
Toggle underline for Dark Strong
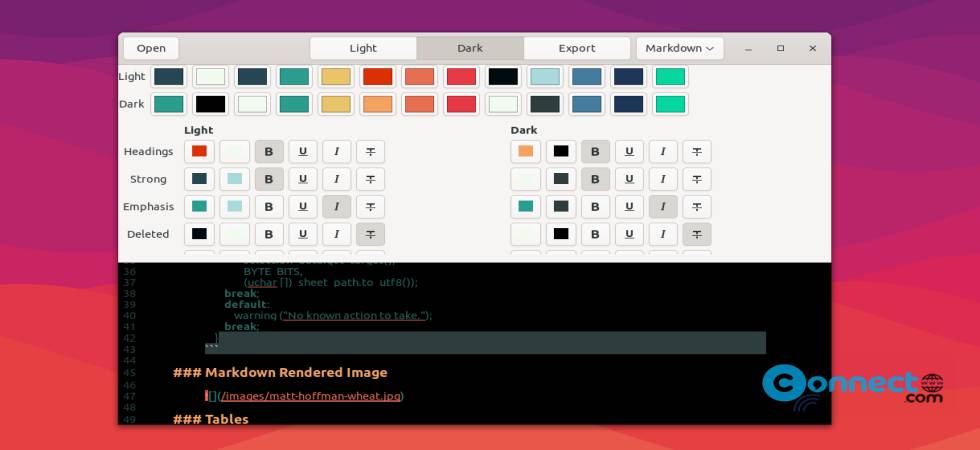(x=629, y=179)
